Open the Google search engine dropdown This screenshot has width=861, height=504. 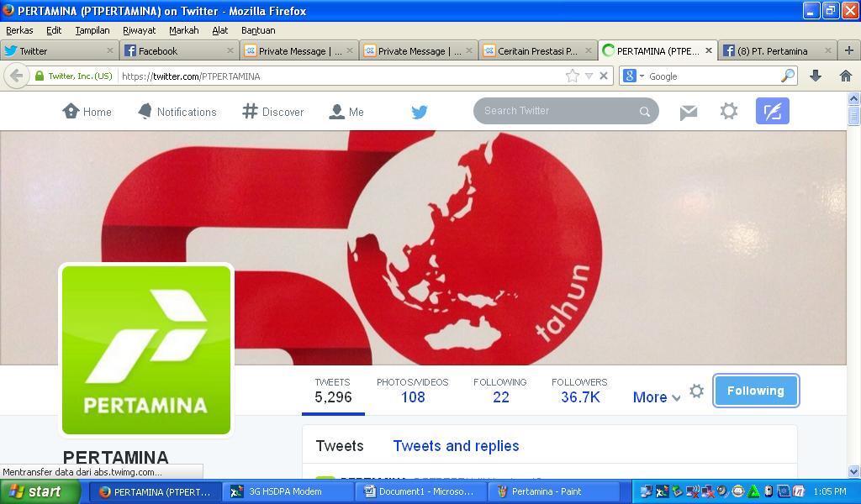642,76
